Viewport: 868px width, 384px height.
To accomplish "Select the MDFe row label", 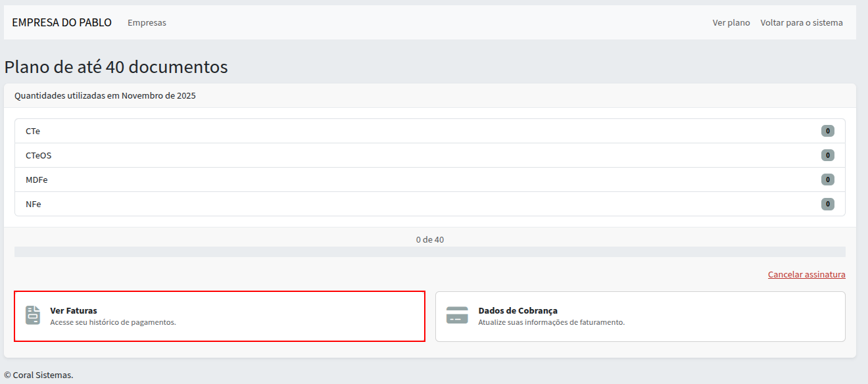I will 36,180.
